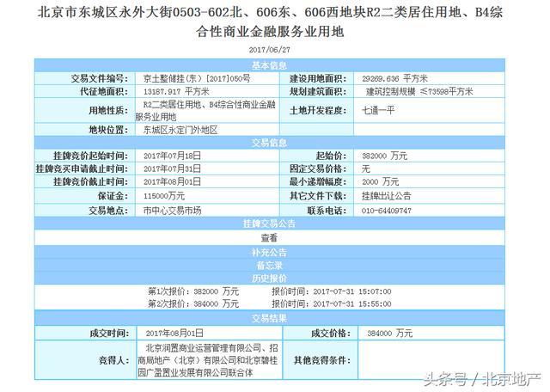The height and width of the screenshot is (392, 550).
Task: Click the phone number 010-64409747
Action: [387, 211]
